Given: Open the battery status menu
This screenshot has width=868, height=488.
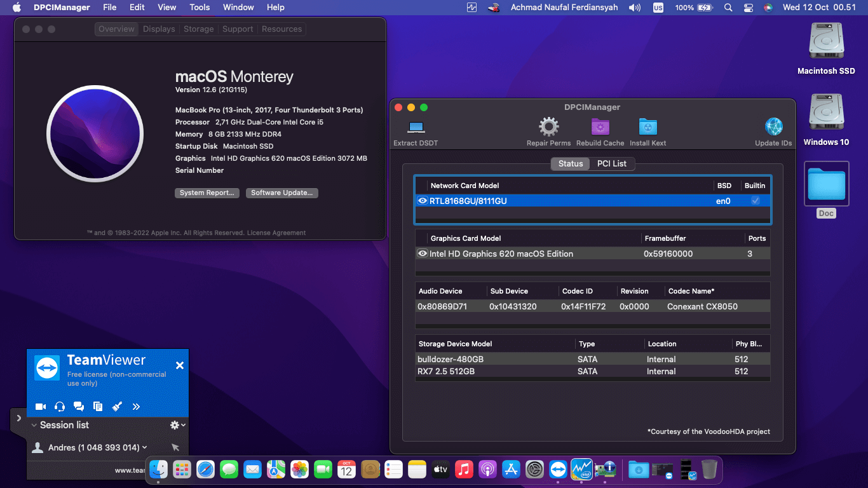Looking at the screenshot, I should (694, 8).
